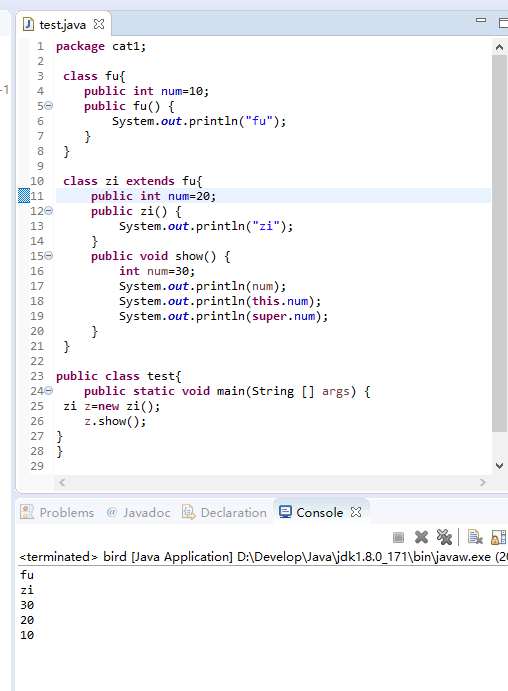
Task: Click Remove All Terminated Launches icon
Action: click(444, 537)
